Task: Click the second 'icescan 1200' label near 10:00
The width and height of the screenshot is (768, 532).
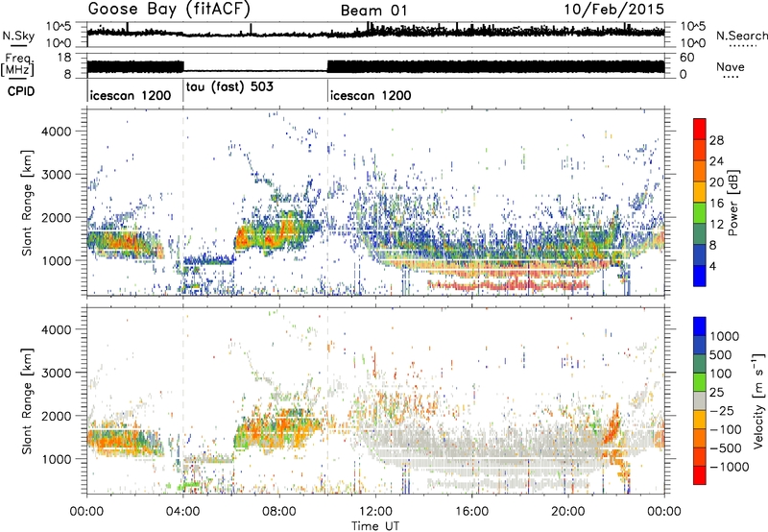Action: pos(371,95)
